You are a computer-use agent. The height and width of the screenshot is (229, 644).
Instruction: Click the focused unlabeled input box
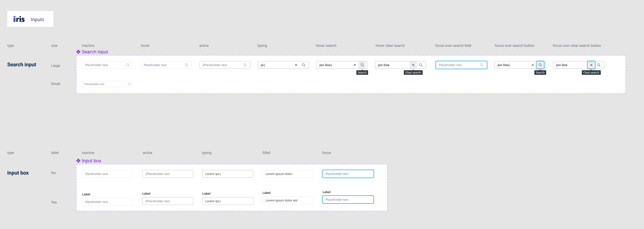point(348,174)
